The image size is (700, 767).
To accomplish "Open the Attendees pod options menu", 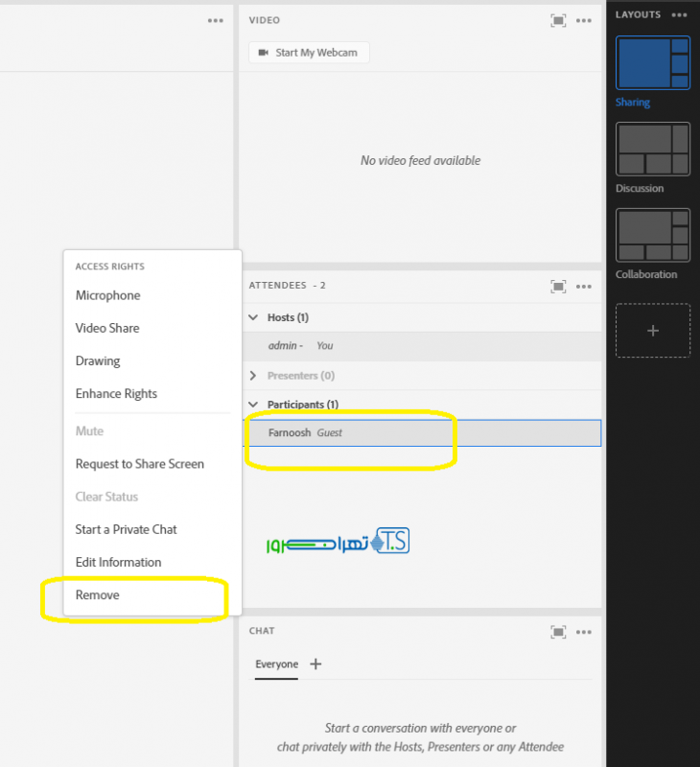I will tap(584, 286).
